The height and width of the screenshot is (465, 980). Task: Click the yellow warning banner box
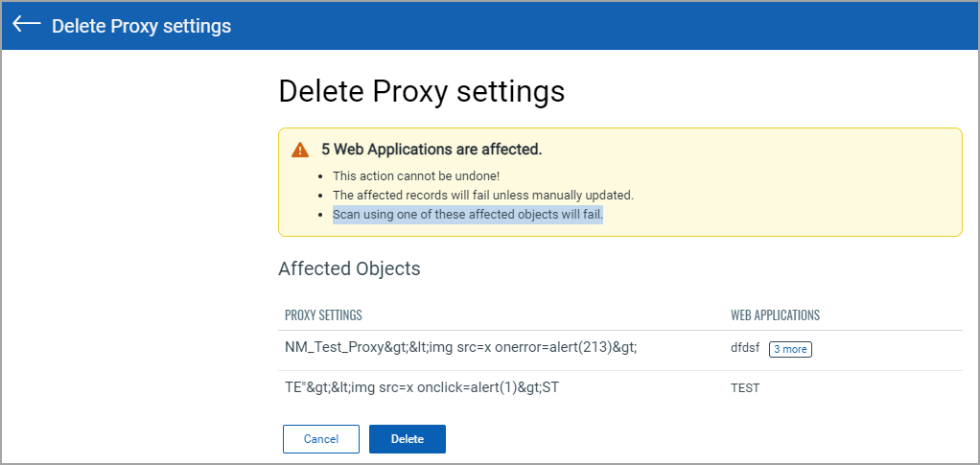pyautogui.click(x=620, y=182)
